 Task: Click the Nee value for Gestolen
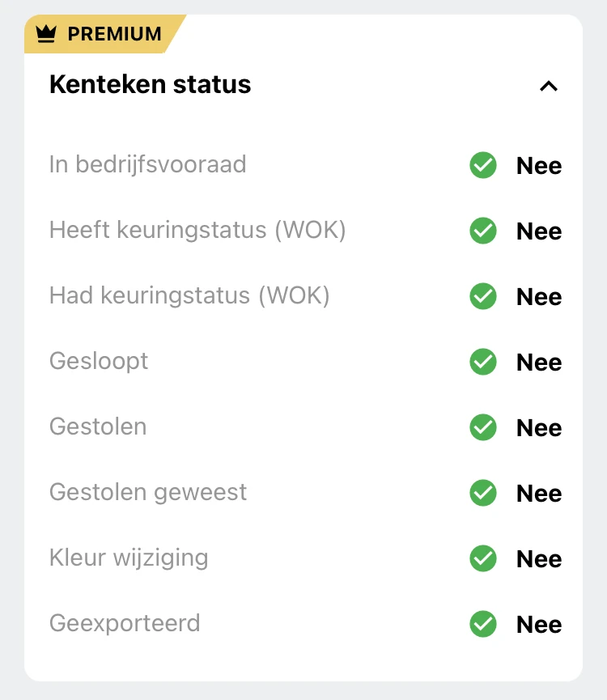[x=539, y=428]
